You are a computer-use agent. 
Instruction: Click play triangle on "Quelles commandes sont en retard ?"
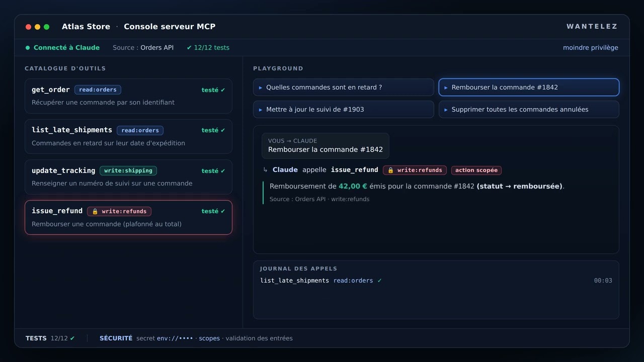point(261,87)
